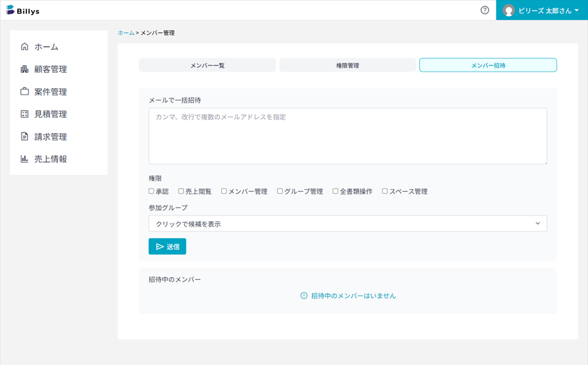Switch to the 権限管理 tab

click(x=348, y=65)
